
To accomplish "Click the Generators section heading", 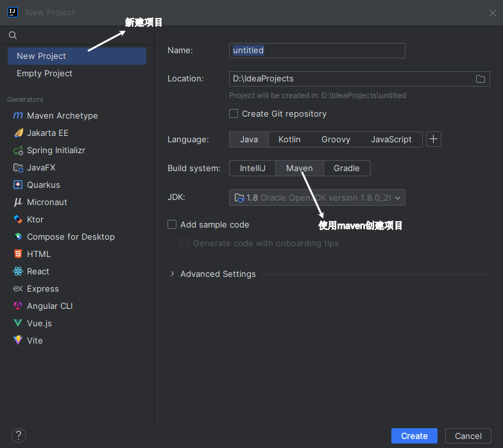I will point(25,99).
